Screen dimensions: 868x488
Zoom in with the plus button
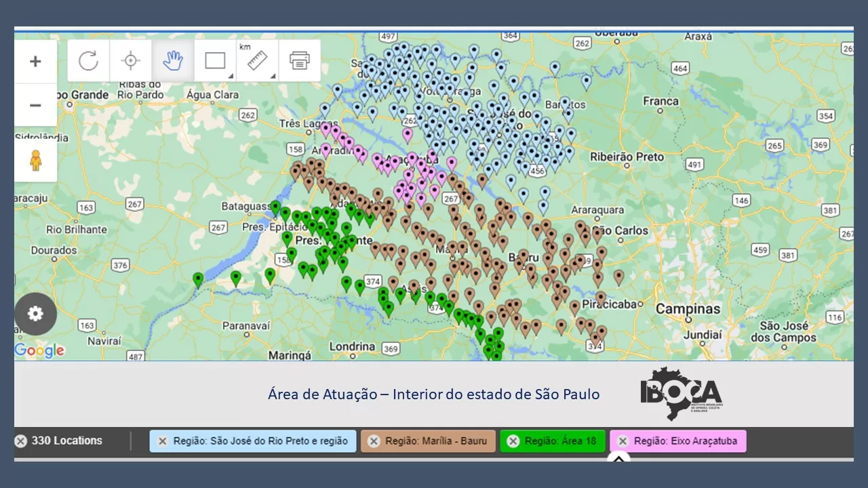pos(35,62)
